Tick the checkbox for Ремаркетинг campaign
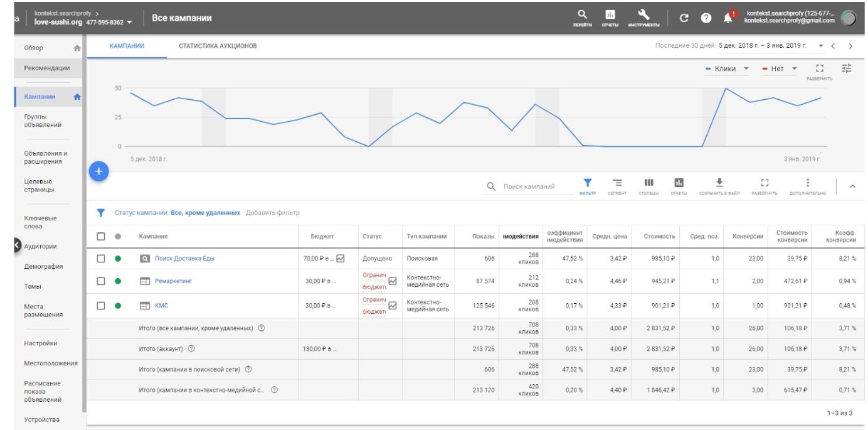This screenshot has height=430, width=868. coord(102,282)
